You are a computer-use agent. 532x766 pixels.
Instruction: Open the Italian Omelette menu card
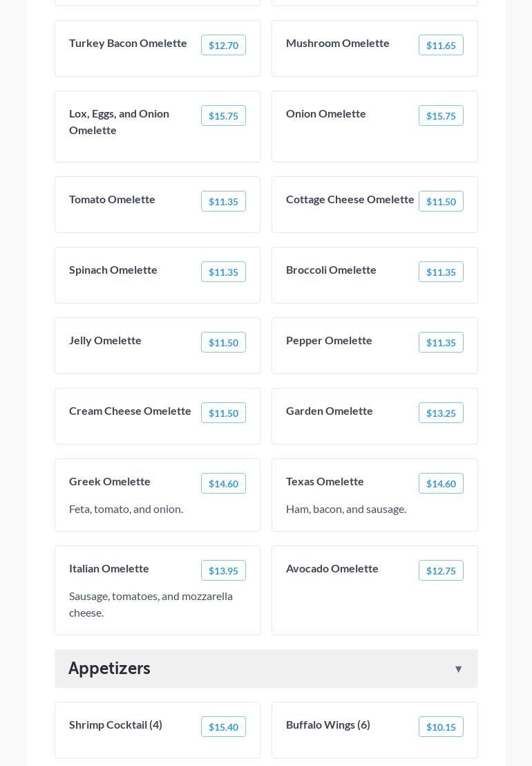(158, 590)
